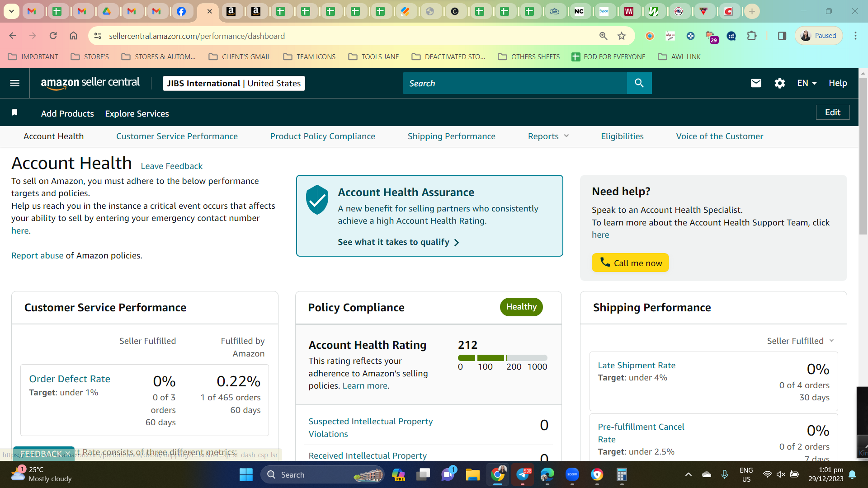Click the Edit button

[x=833, y=113]
